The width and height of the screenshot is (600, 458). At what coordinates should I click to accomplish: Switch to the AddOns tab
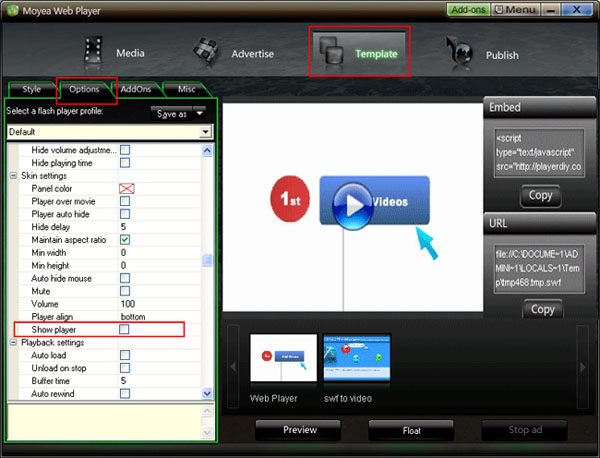(135, 90)
